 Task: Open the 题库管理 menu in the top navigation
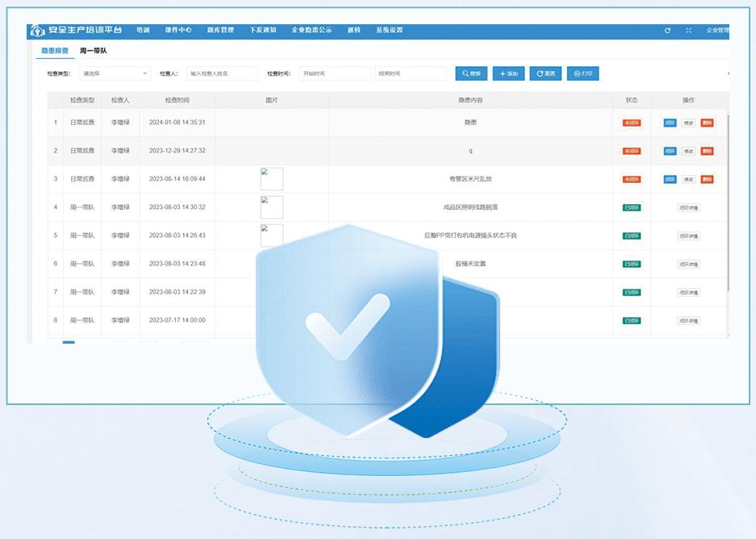point(220,31)
